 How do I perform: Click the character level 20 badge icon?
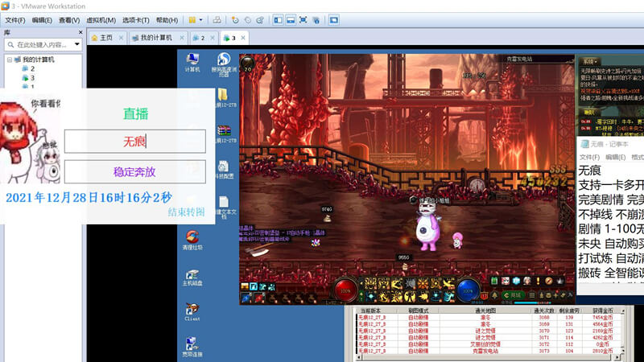(248, 64)
